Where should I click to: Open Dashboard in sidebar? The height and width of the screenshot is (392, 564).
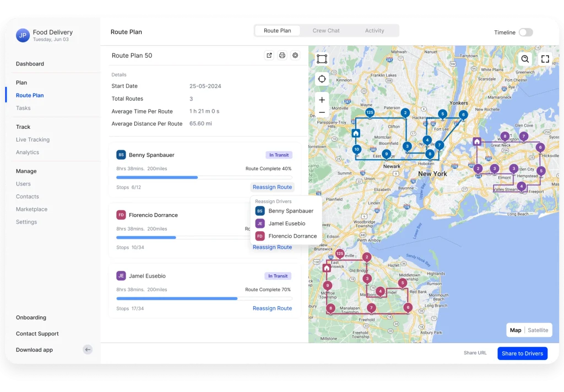click(x=30, y=64)
